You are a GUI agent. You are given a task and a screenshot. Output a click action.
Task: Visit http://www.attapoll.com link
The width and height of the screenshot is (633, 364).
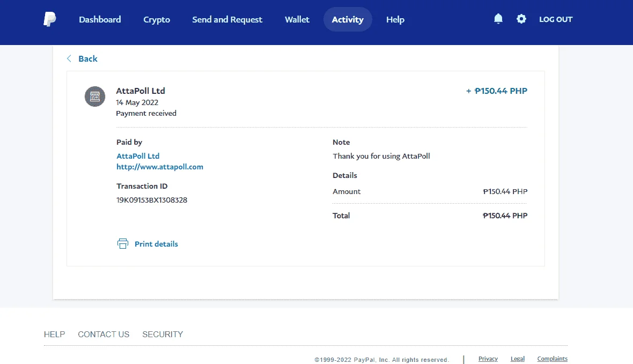coord(160,167)
